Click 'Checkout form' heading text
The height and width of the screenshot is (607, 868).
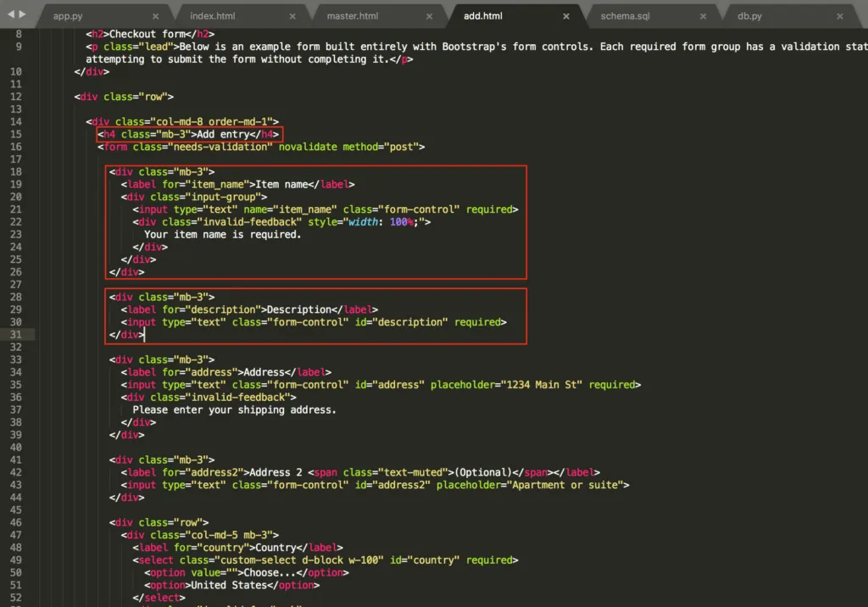[147, 34]
